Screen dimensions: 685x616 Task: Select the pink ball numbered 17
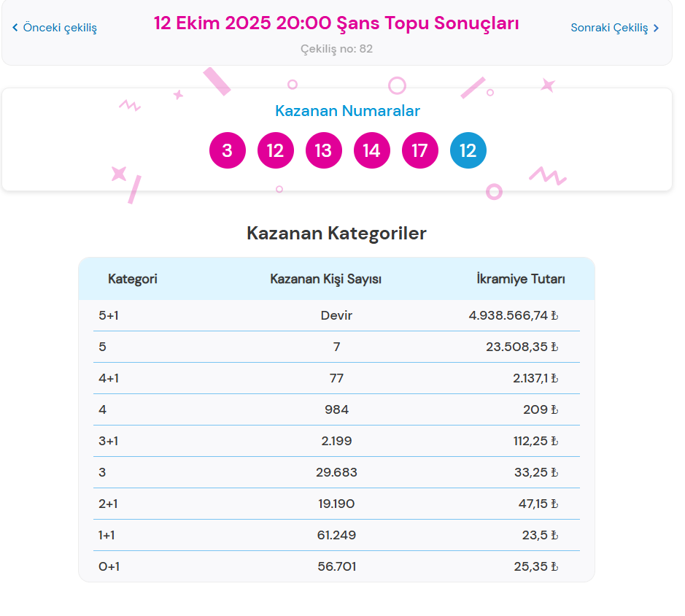[419, 150]
